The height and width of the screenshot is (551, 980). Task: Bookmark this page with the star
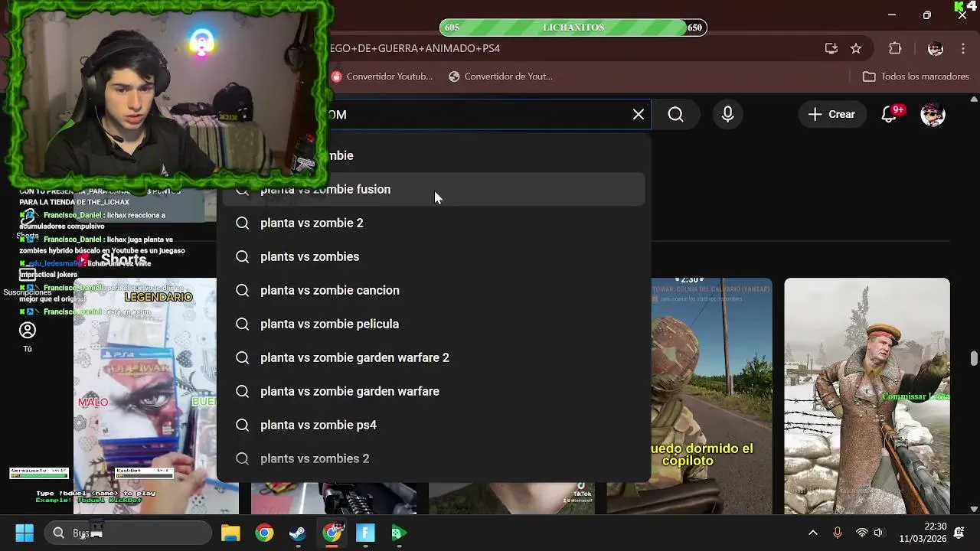click(x=856, y=48)
